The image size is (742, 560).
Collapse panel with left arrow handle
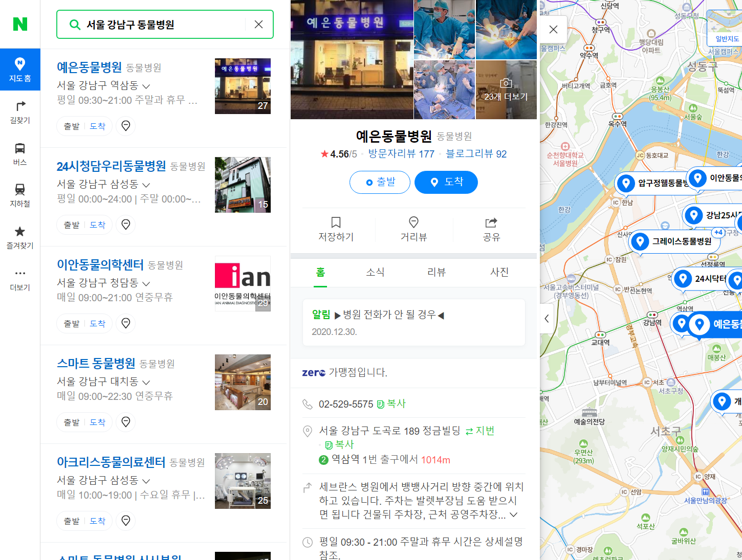547,319
